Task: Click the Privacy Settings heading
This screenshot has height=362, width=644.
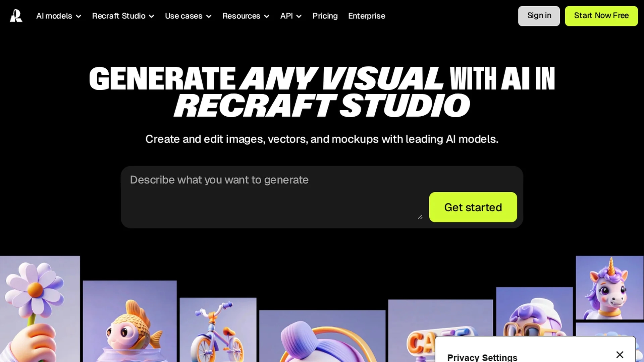Action: tap(482, 357)
